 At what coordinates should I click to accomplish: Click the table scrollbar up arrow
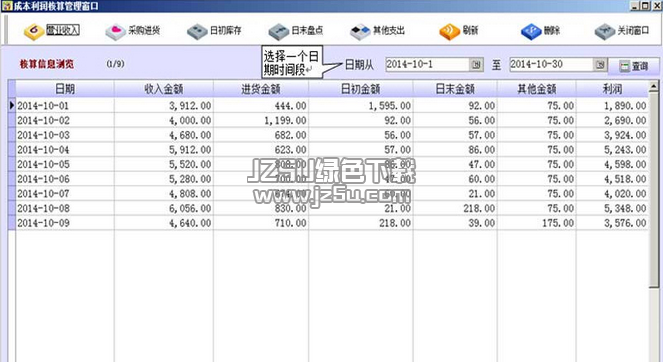click(x=654, y=86)
